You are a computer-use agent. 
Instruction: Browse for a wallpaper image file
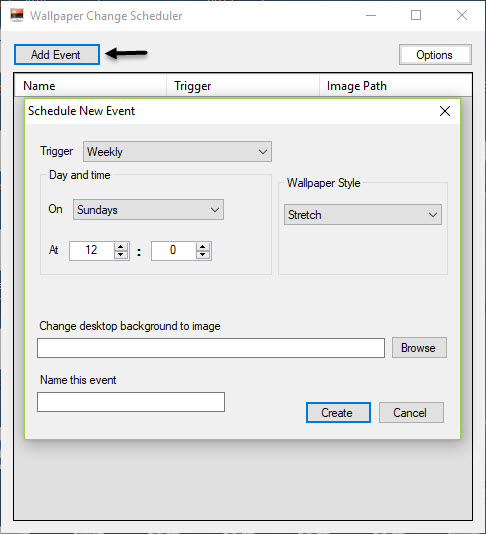click(419, 348)
